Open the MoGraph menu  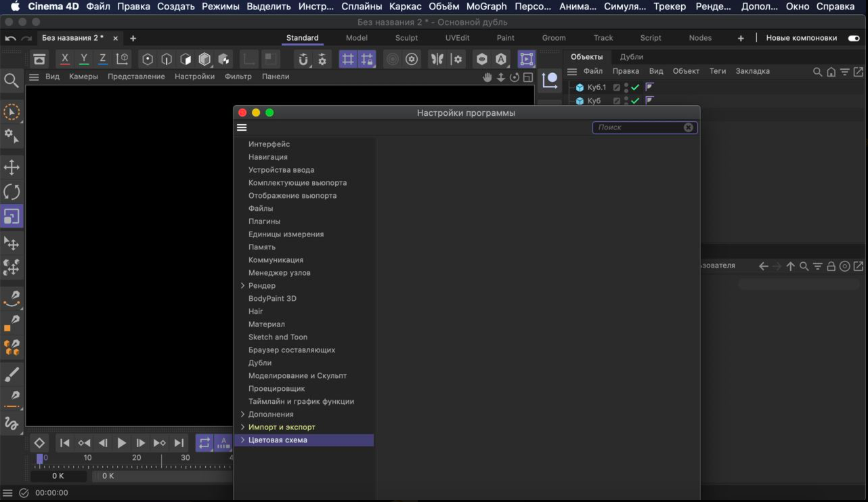pyautogui.click(x=486, y=7)
